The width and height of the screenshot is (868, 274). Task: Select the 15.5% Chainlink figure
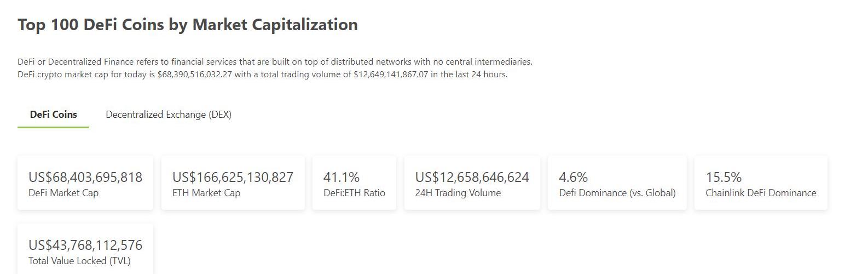tap(724, 177)
